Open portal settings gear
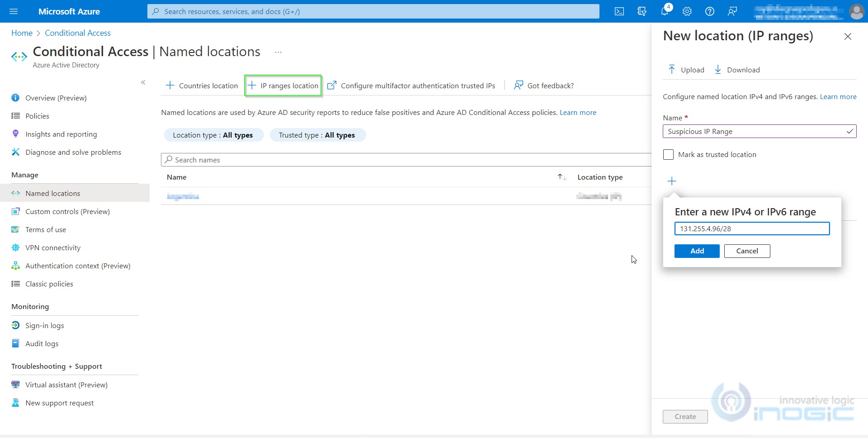This screenshot has height=438, width=868. pyautogui.click(x=687, y=11)
